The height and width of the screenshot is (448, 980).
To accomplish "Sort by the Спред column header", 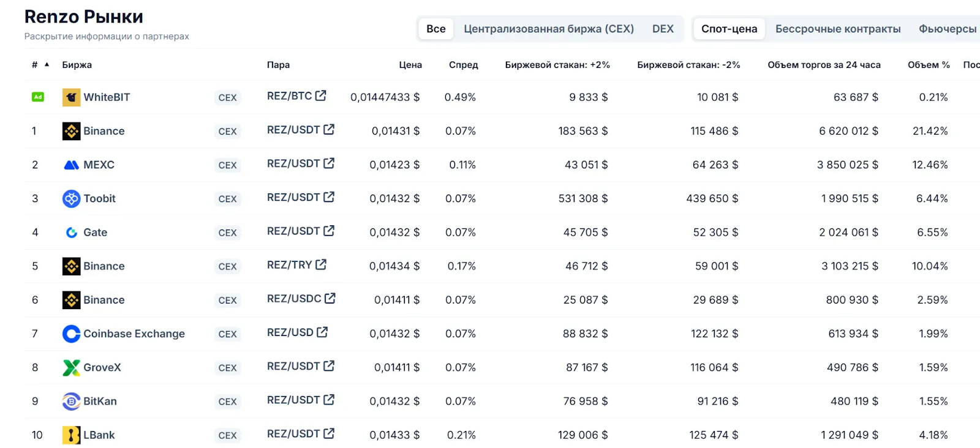I will point(463,65).
